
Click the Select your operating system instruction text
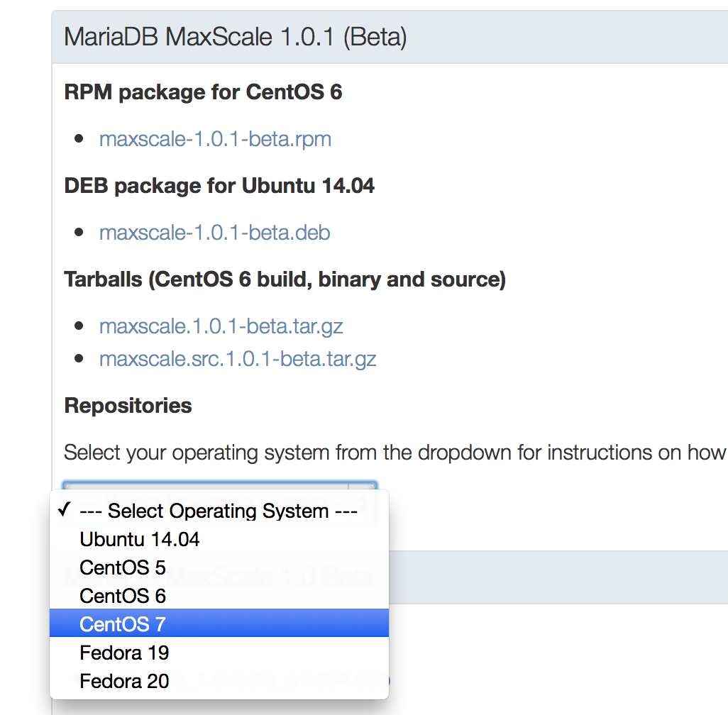395,453
